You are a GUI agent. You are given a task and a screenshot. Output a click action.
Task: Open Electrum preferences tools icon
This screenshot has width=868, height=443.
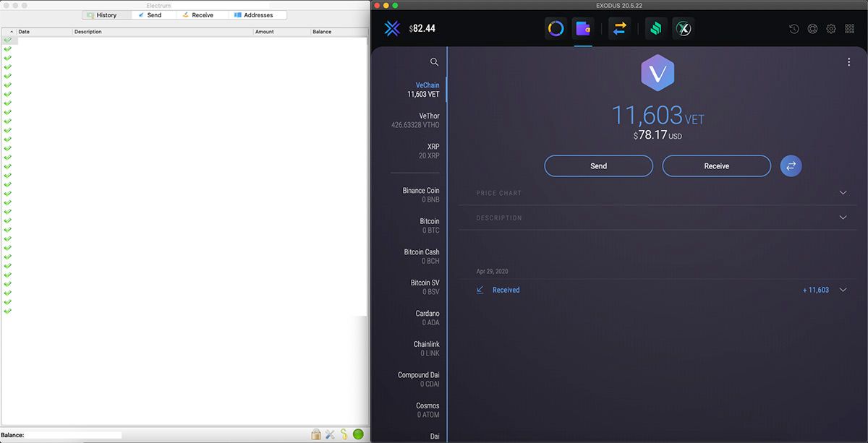pos(330,434)
